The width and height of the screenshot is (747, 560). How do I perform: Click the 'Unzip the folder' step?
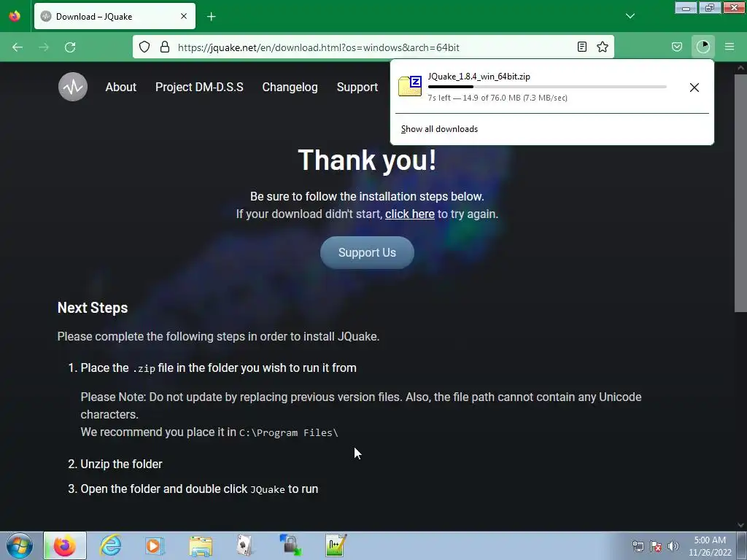point(122,464)
